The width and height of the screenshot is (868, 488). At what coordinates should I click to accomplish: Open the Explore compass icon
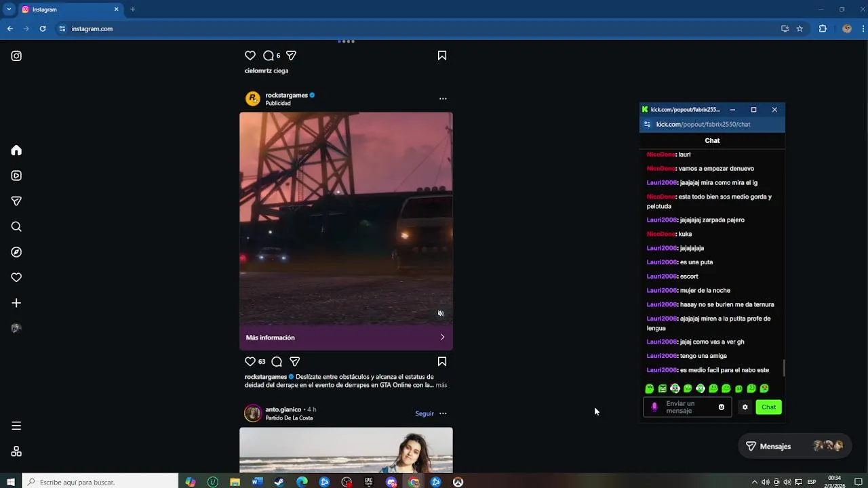tap(16, 252)
